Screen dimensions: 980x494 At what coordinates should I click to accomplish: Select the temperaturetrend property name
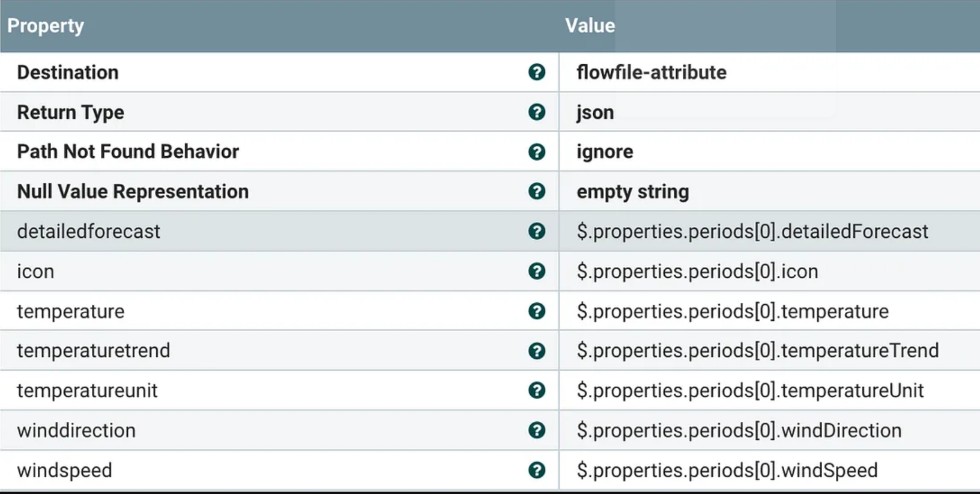click(93, 350)
